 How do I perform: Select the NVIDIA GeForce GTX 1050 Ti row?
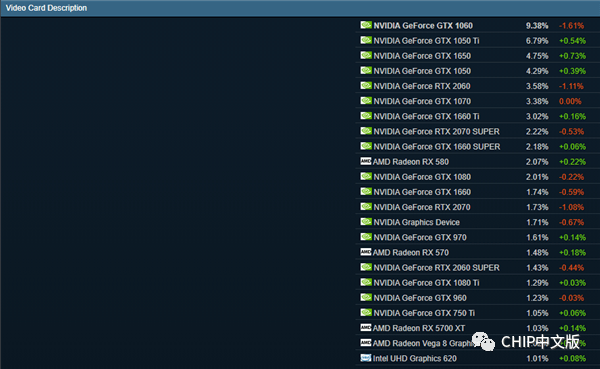478,41
